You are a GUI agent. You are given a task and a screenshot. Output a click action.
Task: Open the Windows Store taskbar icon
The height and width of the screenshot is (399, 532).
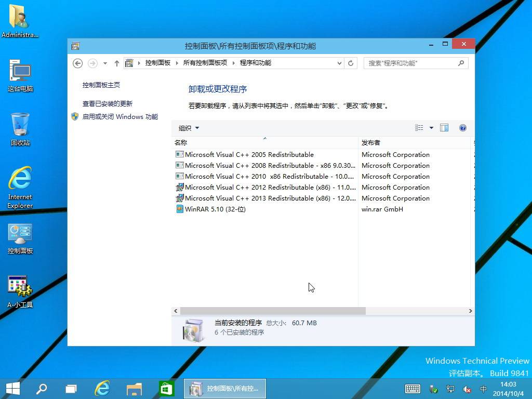point(166,389)
